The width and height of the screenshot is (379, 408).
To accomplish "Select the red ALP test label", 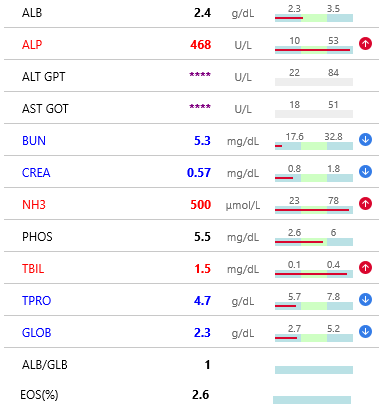I will pyautogui.click(x=32, y=45).
